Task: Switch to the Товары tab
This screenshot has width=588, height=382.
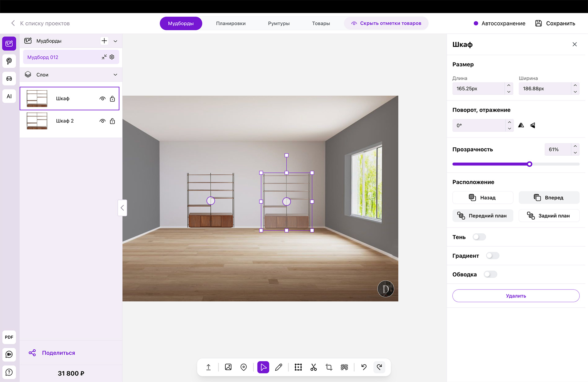Action: tap(321, 23)
